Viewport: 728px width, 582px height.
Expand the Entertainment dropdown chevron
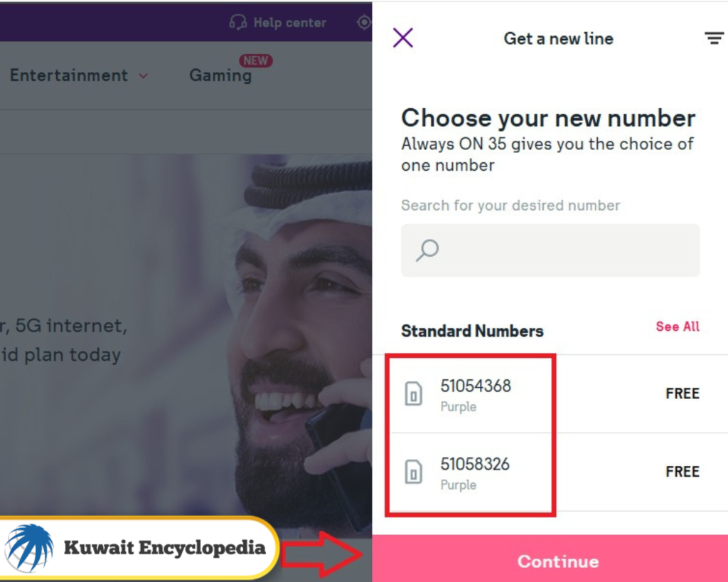point(143,76)
